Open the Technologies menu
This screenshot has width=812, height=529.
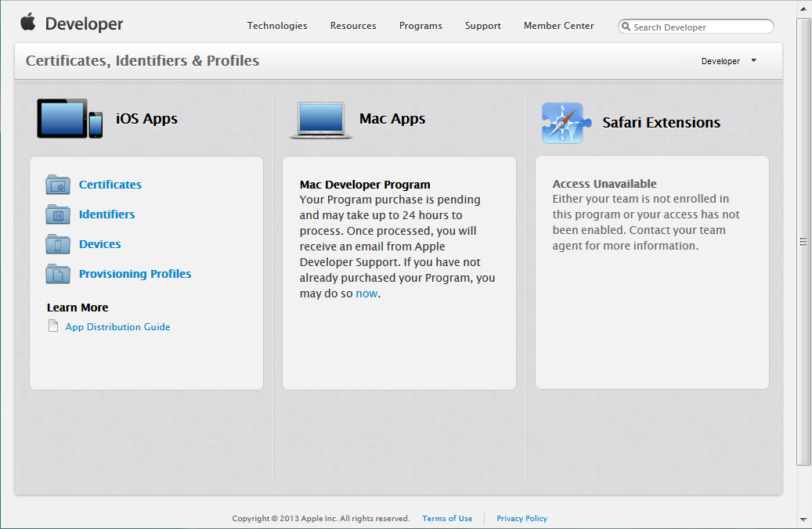point(277,26)
